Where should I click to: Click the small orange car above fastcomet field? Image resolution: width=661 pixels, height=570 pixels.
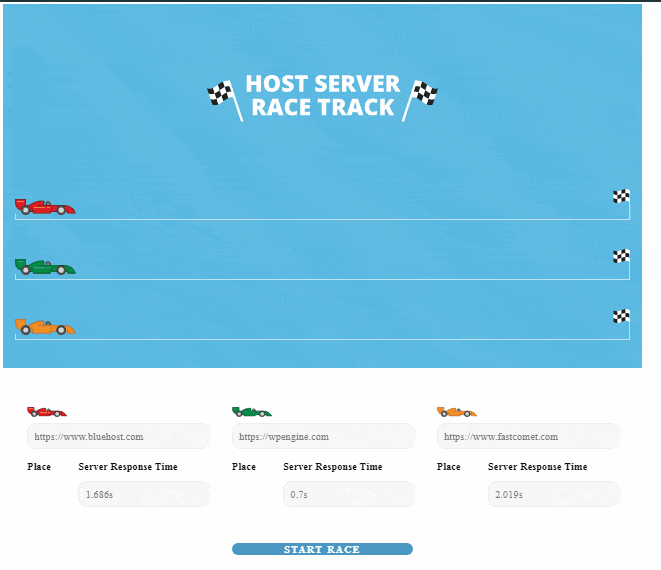coord(457,412)
